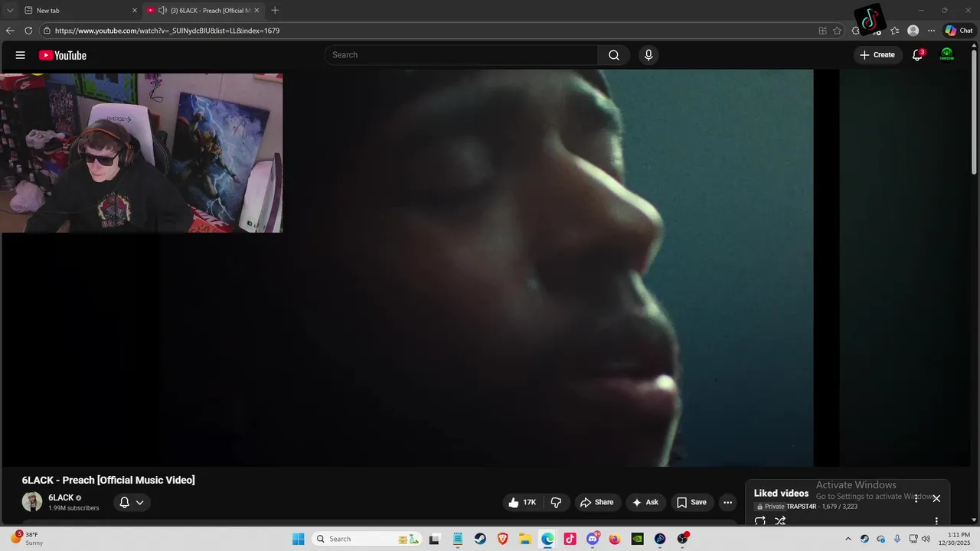Image resolution: width=980 pixels, height=551 pixels.
Task: Open the tab search dropdown arrow
Action: click(x=10, y=11)
